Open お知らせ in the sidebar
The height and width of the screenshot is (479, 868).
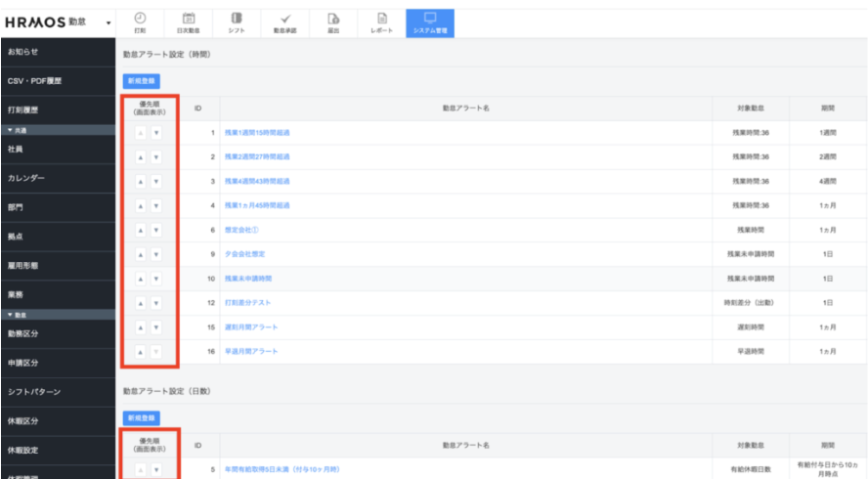coord(58,52)
